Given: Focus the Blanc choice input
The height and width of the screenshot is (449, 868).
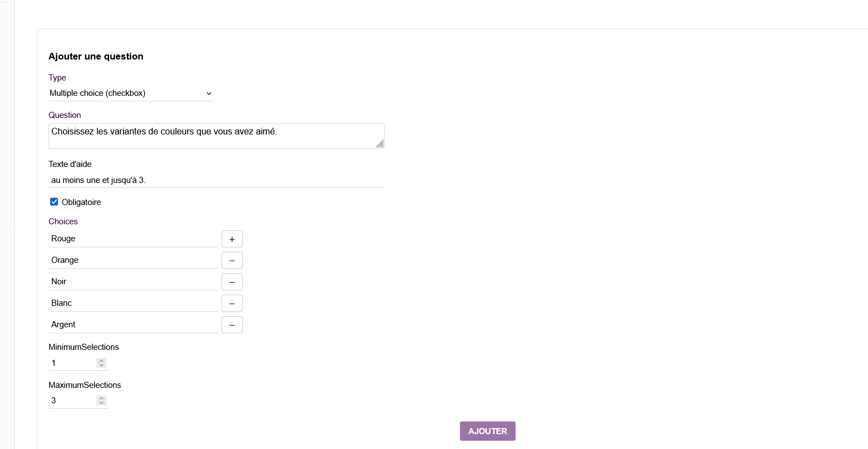Looking at the screenshot, I should pyautogui.click(x=133, y=303).
